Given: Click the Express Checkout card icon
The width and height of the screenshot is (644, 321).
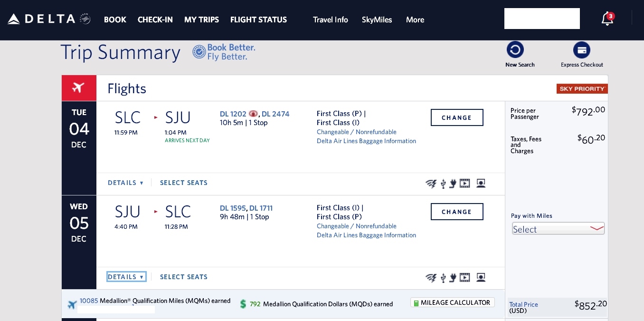Looking at the screenshot, I should (x=581, y=49).
